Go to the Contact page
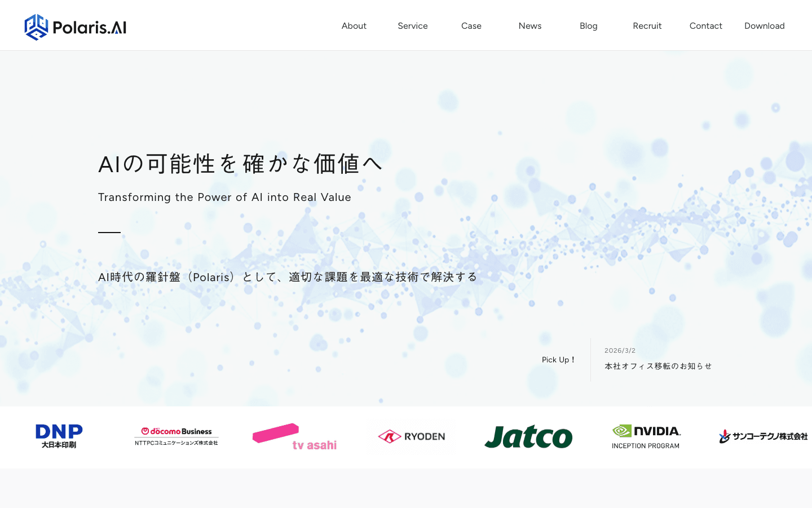Viewport: 812px width, 508px height. click(x=706, y=26)
